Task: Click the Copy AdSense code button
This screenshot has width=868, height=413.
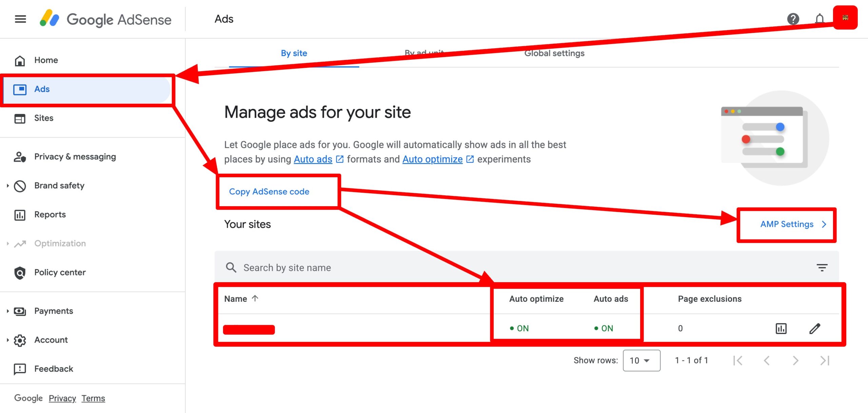Action: point(269,192)
